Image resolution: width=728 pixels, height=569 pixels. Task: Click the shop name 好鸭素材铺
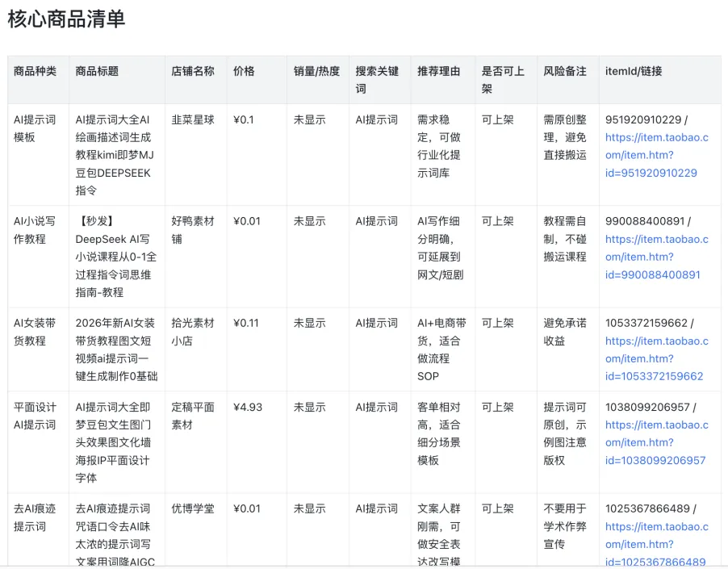pyautogui.click(x=193, y=230)
